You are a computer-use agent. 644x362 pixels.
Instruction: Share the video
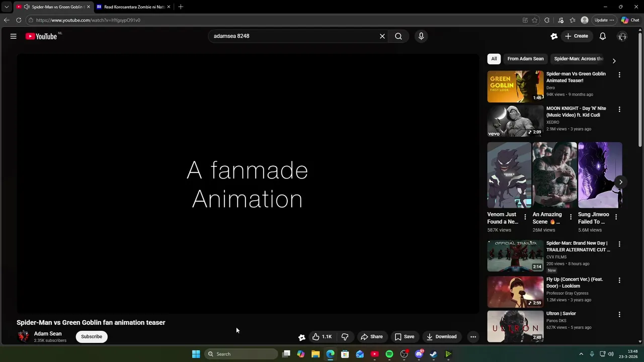coord(372,337)
